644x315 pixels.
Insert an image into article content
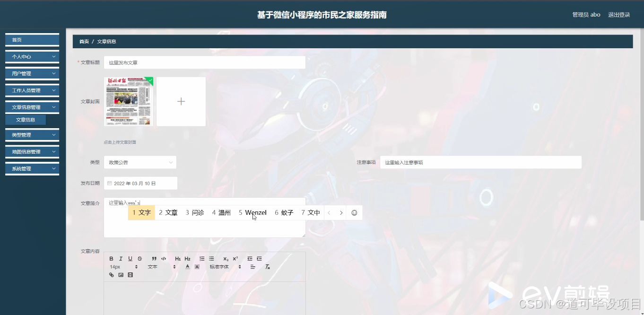121,275
